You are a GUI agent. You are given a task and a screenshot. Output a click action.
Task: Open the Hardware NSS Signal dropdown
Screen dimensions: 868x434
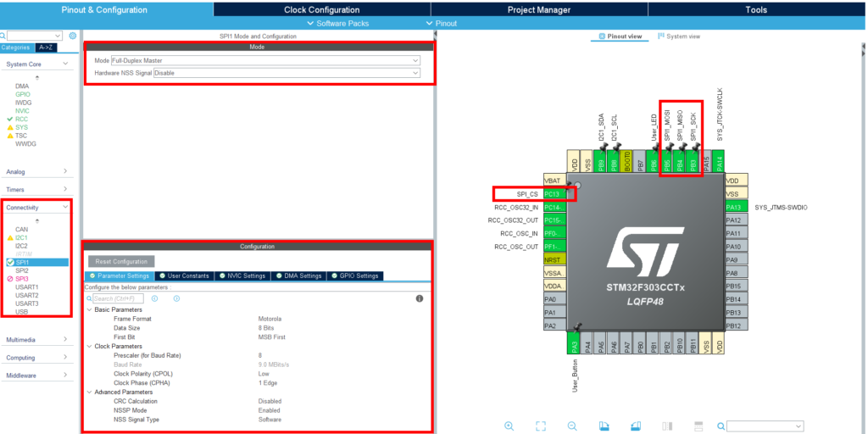[287, 73]
